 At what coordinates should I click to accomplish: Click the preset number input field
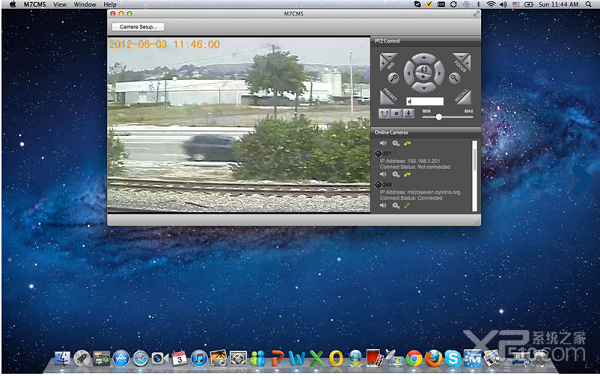(x=425, y=101)
